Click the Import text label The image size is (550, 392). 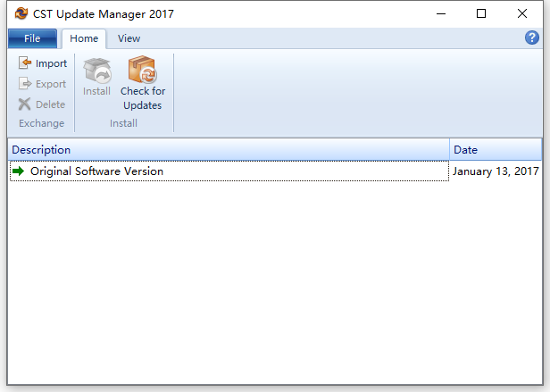(51, 63)
